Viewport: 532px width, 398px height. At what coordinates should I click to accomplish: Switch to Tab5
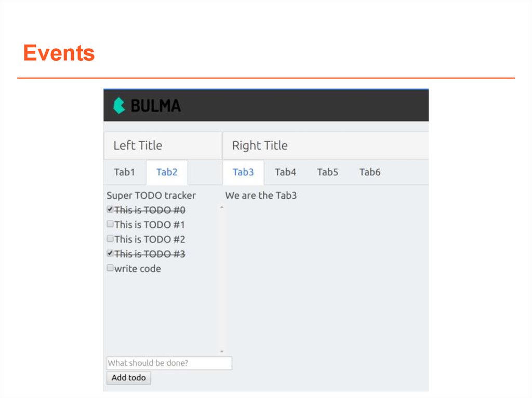(327, 172)
